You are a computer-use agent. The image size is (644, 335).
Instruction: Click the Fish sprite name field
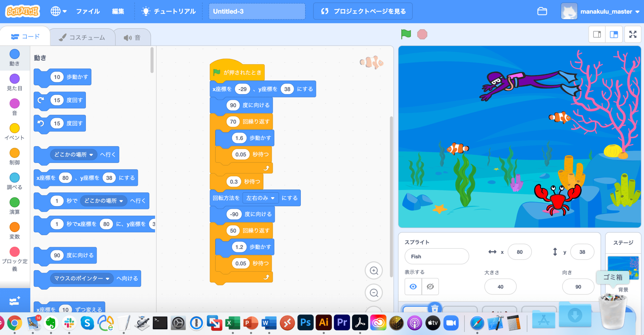pyautogui.click(x=437, y=256)
